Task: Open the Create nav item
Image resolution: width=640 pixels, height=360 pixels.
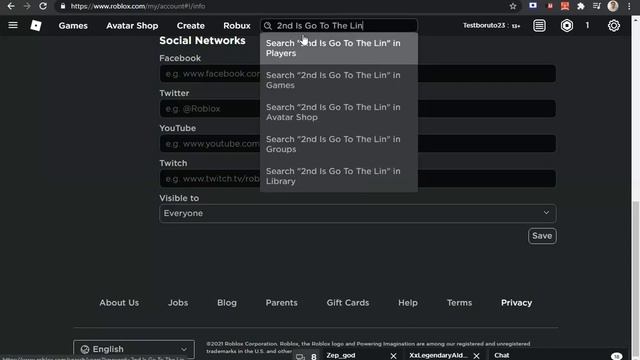Action: click(191, 25)
